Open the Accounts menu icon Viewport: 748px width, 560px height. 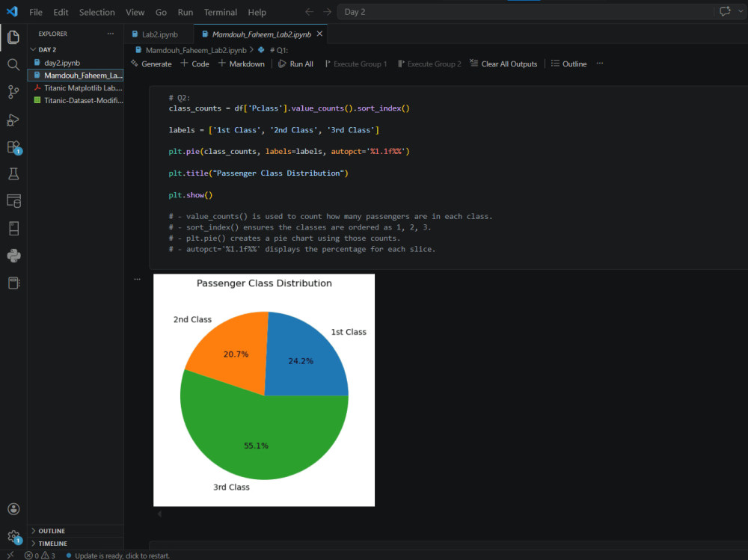click(13, 509)
